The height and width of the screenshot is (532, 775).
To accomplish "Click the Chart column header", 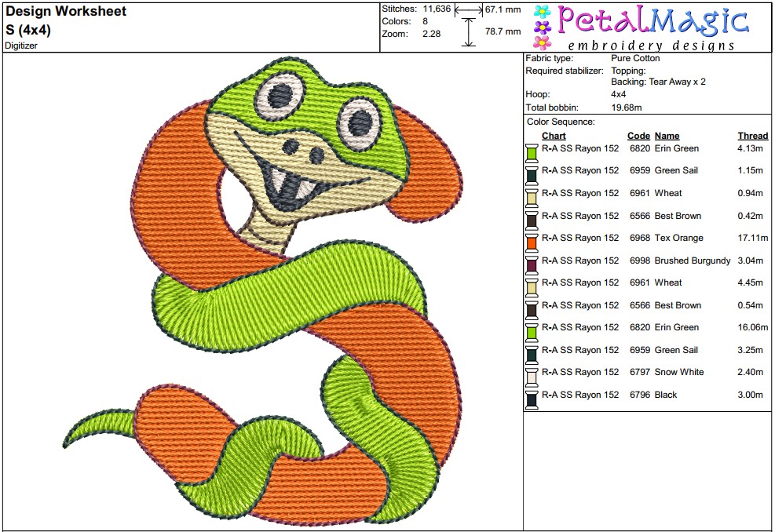I will click(x=554, y=136).
